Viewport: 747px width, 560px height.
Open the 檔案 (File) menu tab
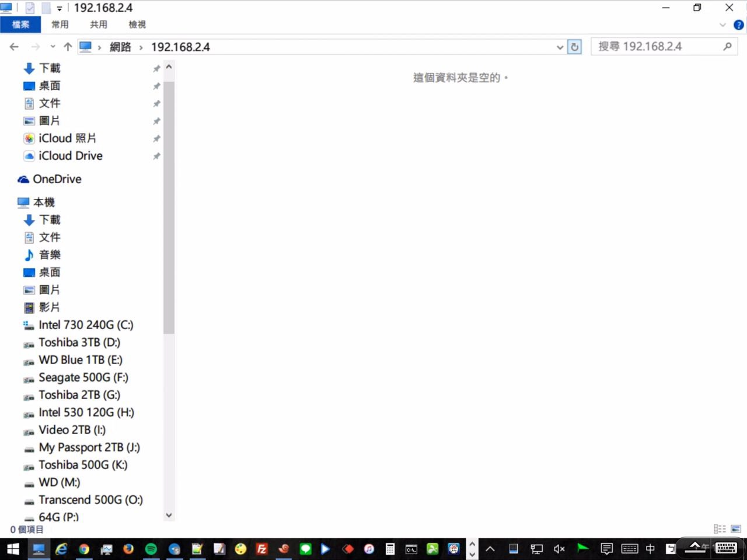[20, 24]
